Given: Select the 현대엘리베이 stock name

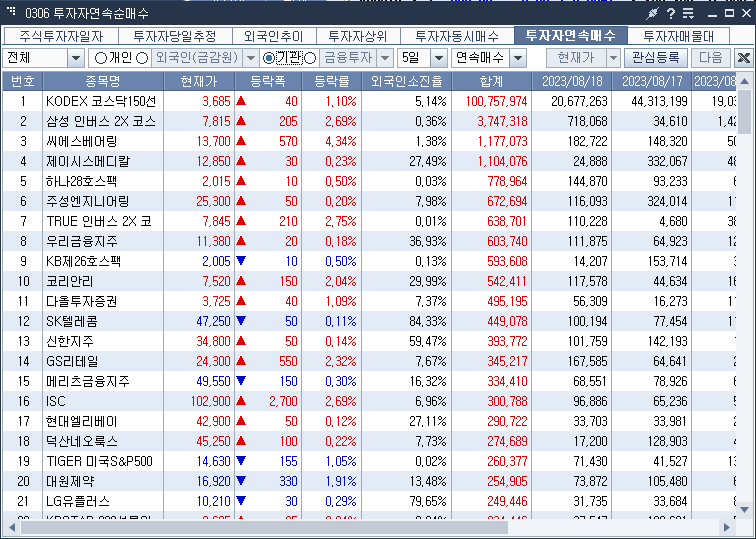Looking at the screenshot, I should [x=81, y=421].
